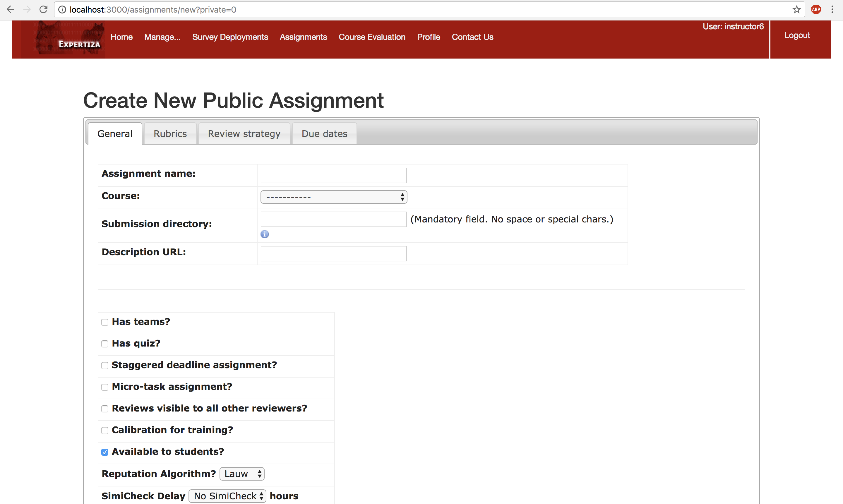
Task: Tick the Micro-task assignment checkbox
Action: (104, 387)
